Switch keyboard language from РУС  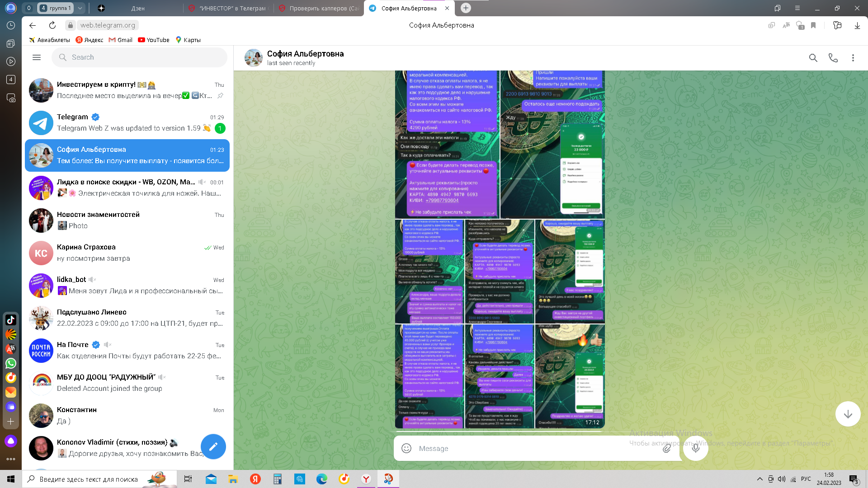(x=806, y=479)
